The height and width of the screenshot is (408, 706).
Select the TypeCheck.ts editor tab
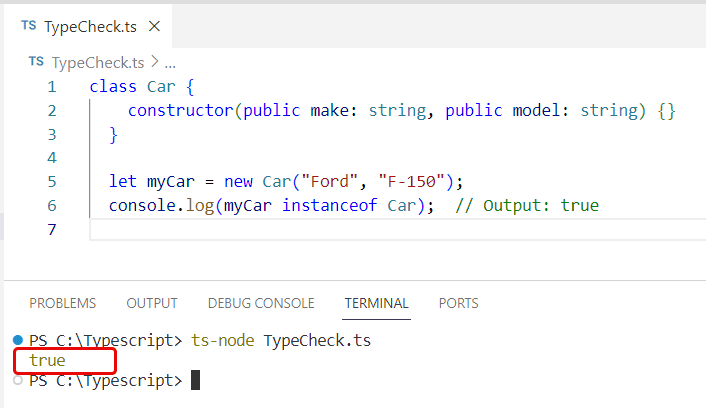88,26
